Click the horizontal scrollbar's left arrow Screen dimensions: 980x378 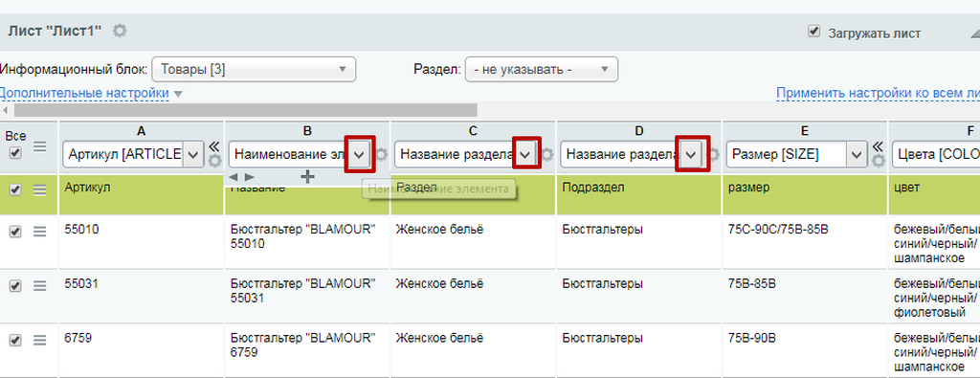pyautogui.click(x=5, y=110)
